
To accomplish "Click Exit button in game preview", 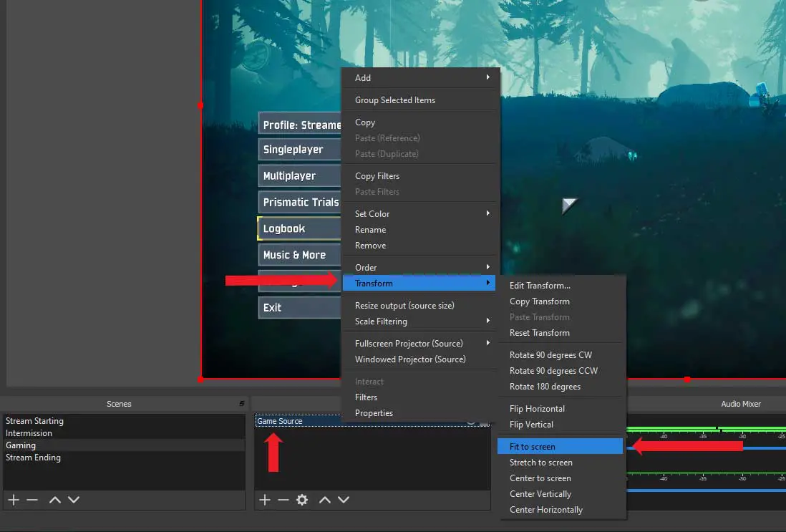I will 299,307.
